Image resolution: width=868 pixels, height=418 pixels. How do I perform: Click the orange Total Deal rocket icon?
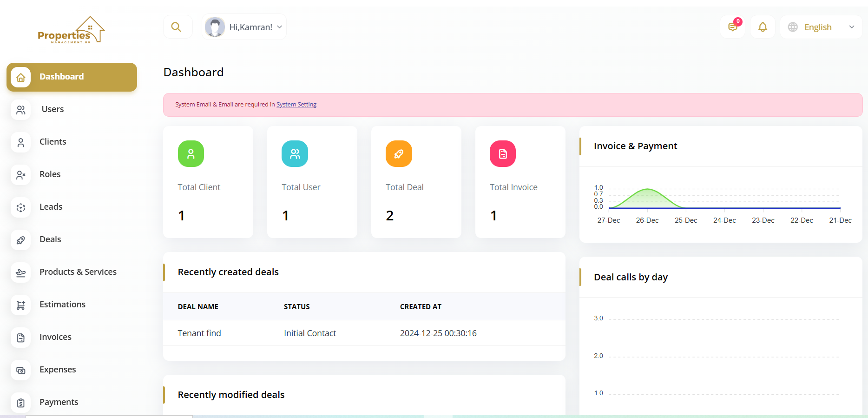tap(399, 154)
